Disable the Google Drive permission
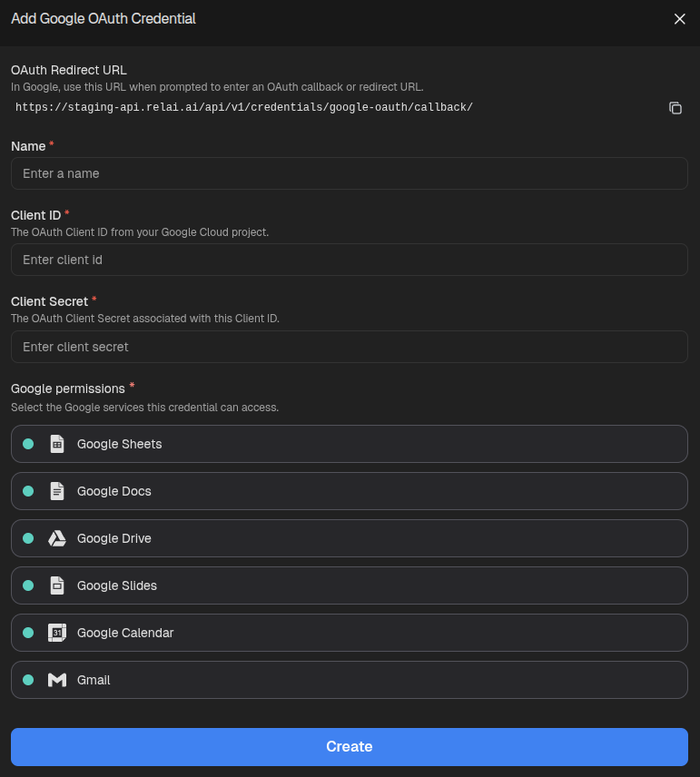Image resolution: width=700 pixels, height=777 pixels. coord(27,538)
